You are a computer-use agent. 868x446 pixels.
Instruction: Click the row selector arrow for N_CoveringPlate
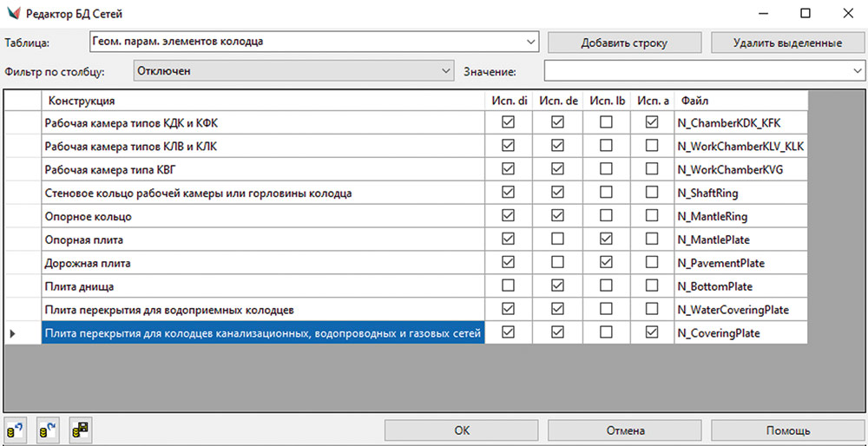[x=12, y=332]
